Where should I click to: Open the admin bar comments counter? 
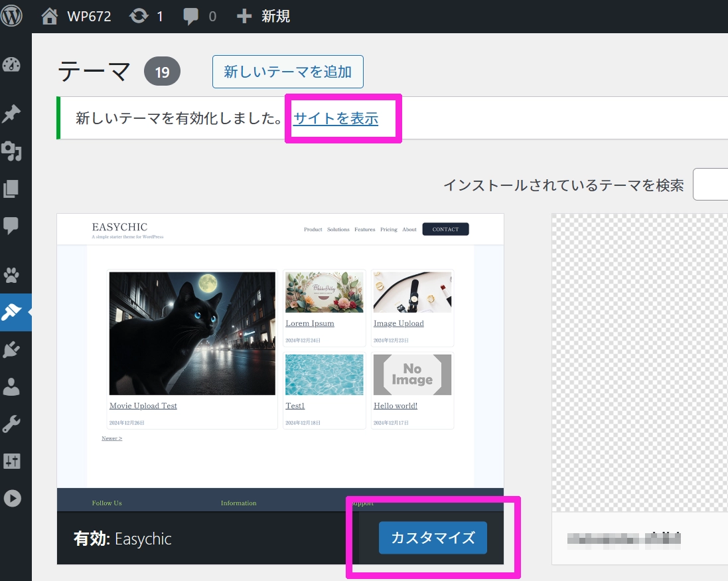tap(200, 16)
